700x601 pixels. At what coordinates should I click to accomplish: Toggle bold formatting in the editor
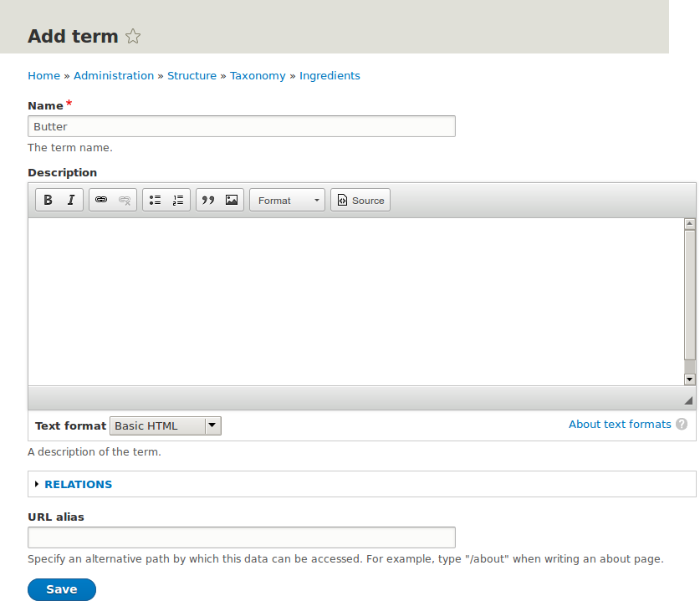click(48, 200)
